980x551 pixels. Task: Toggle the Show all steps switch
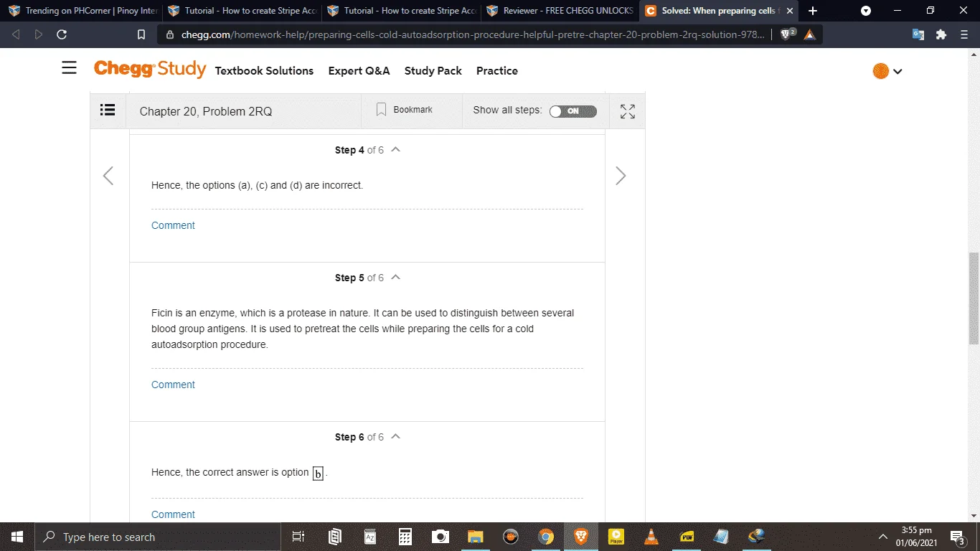573,111
